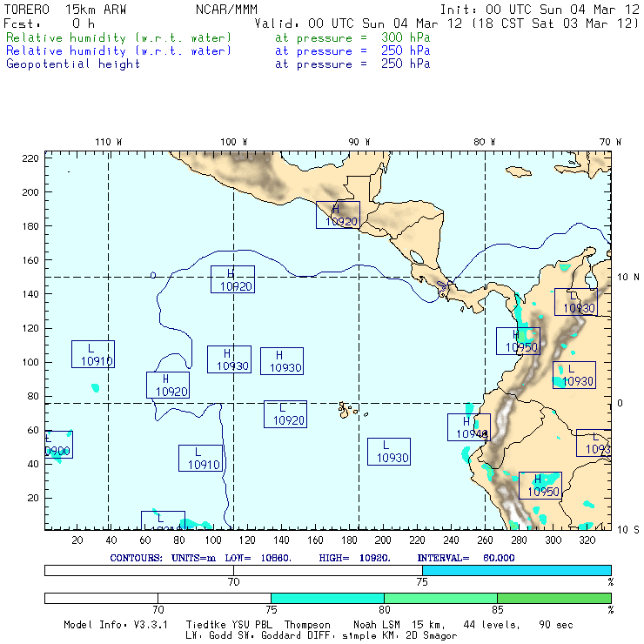
Task: Click the L 10930 label southeast of Galápagos
Action: (388, 451)
